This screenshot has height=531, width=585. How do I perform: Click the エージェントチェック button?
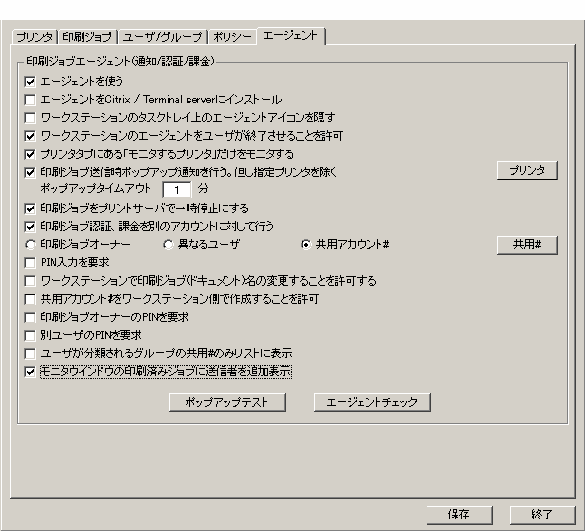(x=372, y=402)
